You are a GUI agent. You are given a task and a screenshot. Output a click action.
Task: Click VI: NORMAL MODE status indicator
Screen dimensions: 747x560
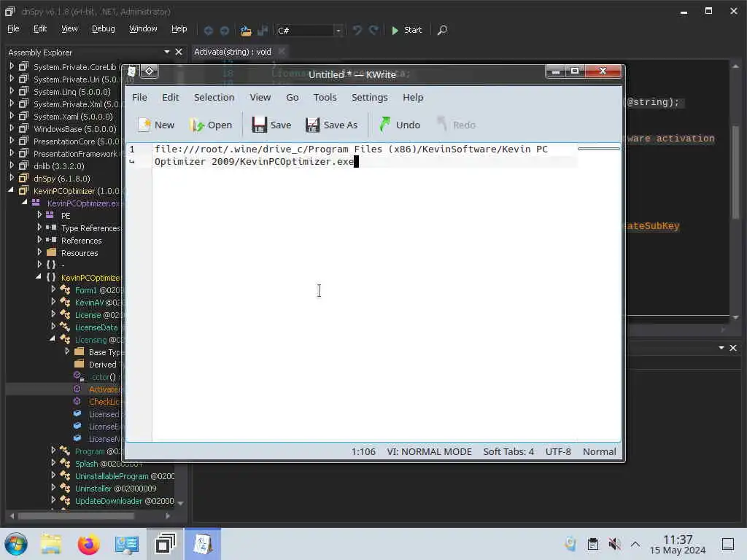pyautogui.click(x=429, y=451)
